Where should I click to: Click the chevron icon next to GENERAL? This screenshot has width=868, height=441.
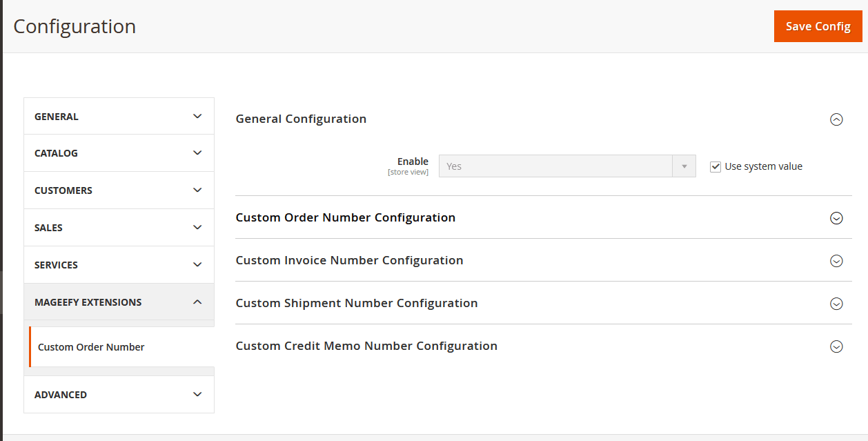[197, 117]
